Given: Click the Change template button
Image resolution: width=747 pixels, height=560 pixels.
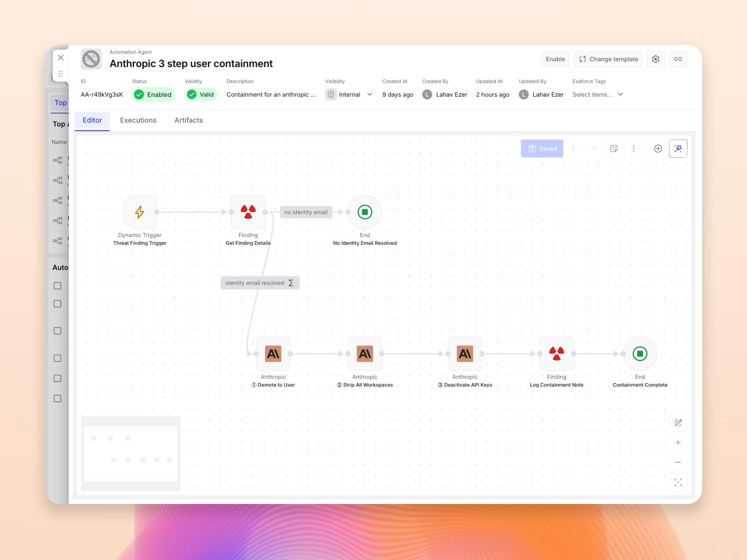Looking at the screenshot, I should [x=608, y=59].
